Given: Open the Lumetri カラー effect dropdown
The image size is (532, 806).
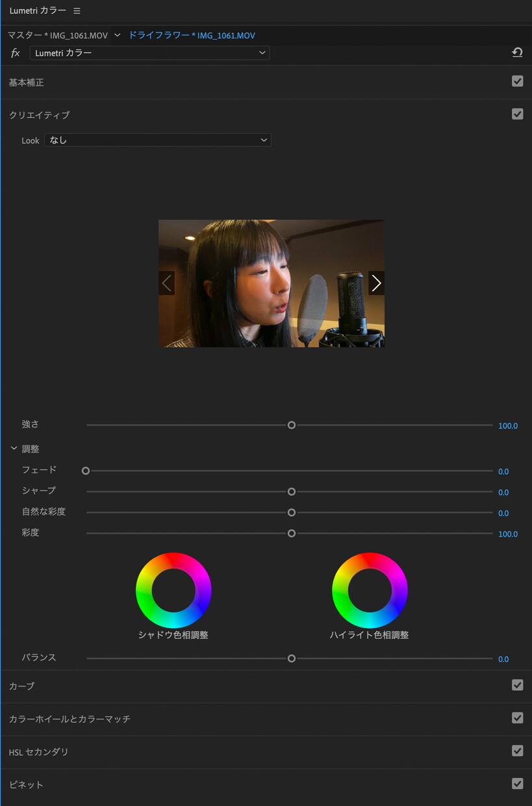Looking at the screenshot, I should tap(149, 53).
